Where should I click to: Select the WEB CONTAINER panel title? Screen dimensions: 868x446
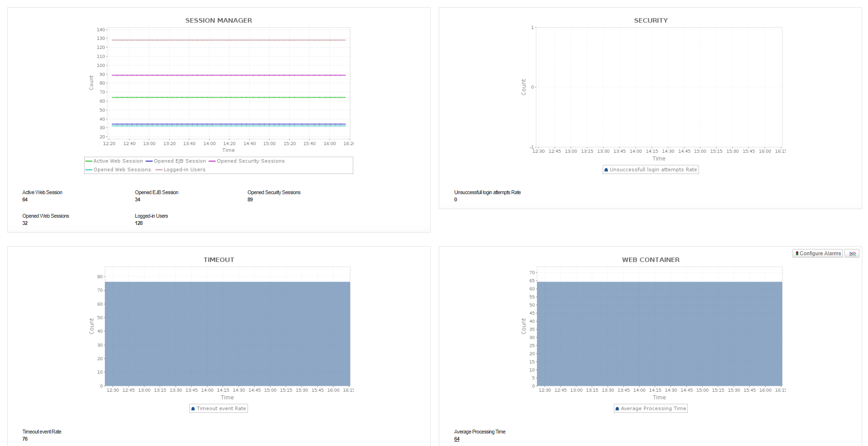click(650, 260)
